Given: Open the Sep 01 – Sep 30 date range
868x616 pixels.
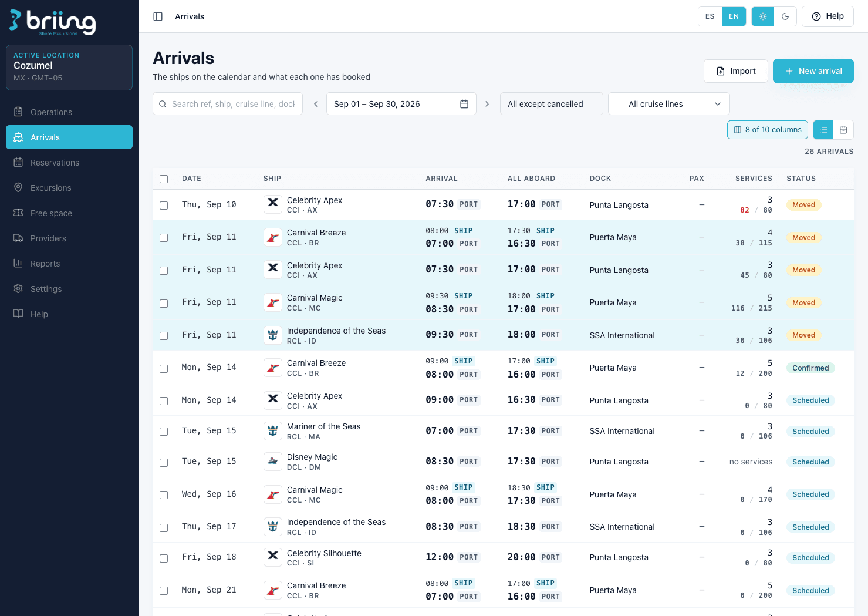Looking at the screenshot, I should (x=401, y=104).
